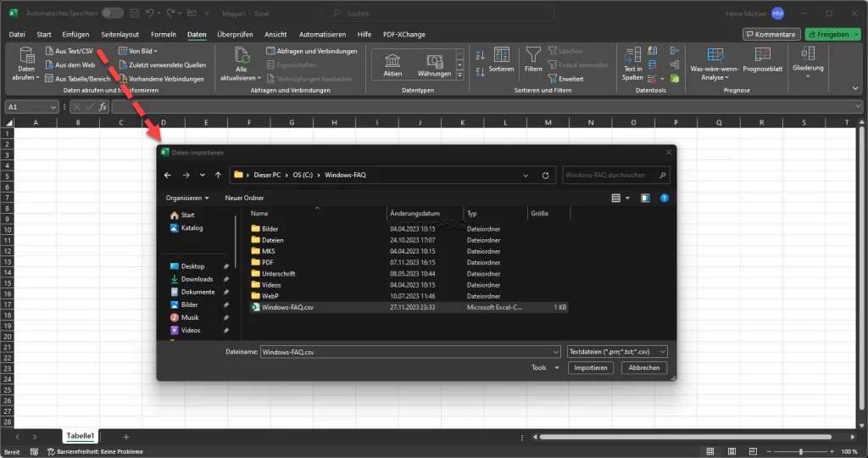Screen dimensions: 868x458
Task: Select the Tabelle1 sheet tab
Action: [81, 436]
